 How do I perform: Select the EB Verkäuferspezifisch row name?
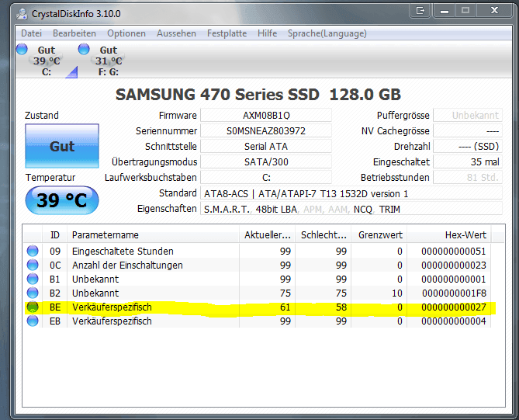[112, 321]
